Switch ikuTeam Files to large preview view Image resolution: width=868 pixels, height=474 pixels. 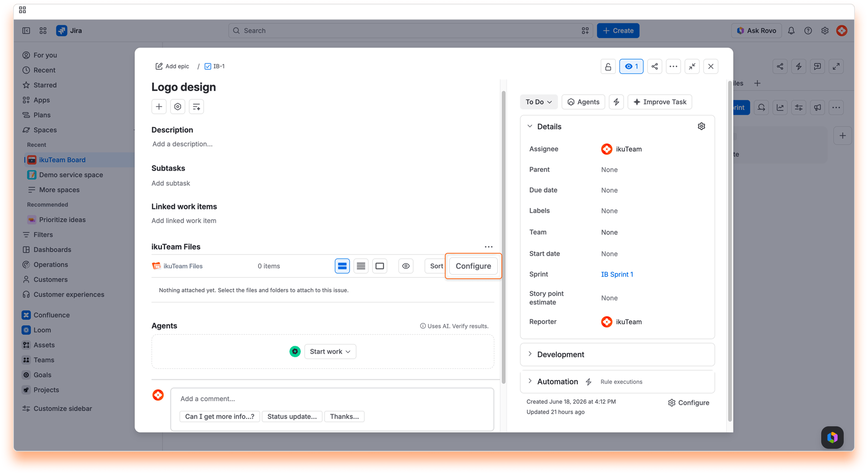coord(380,266)
